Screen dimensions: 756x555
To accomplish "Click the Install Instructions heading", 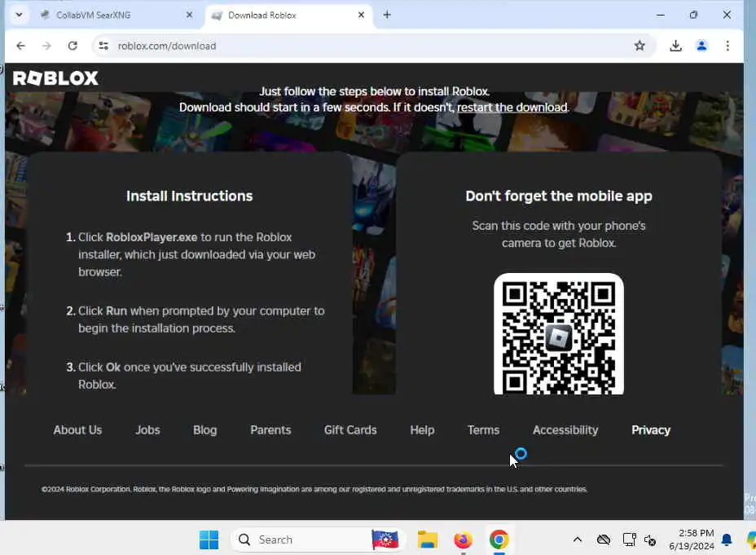I will tap(190, 196).
